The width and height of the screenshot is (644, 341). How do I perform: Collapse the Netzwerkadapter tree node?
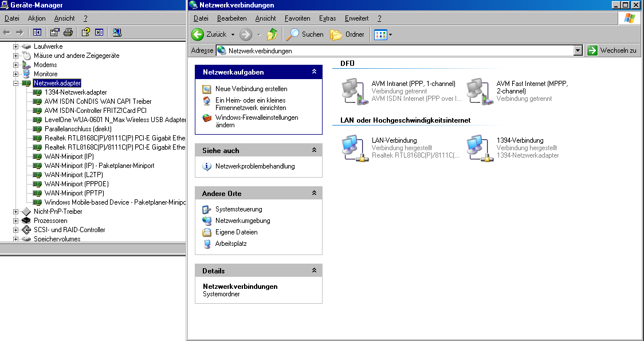[15, 83]
